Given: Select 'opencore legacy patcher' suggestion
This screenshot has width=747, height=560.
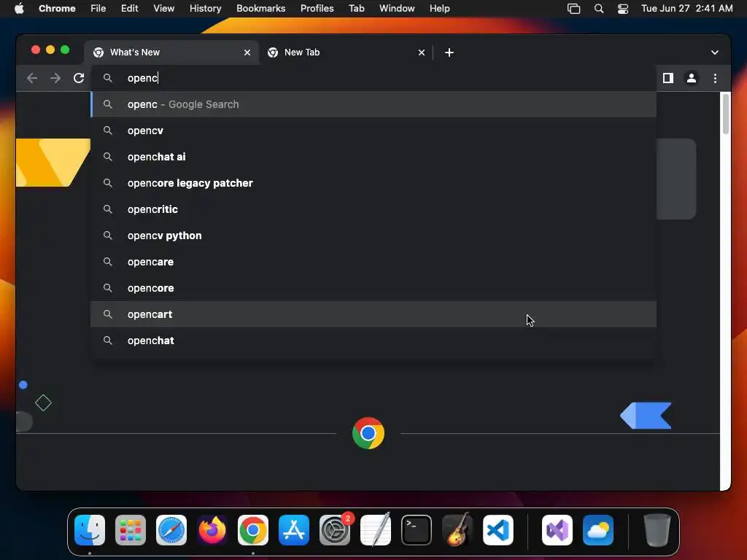Looking at the screenshot, I should 373,183.
